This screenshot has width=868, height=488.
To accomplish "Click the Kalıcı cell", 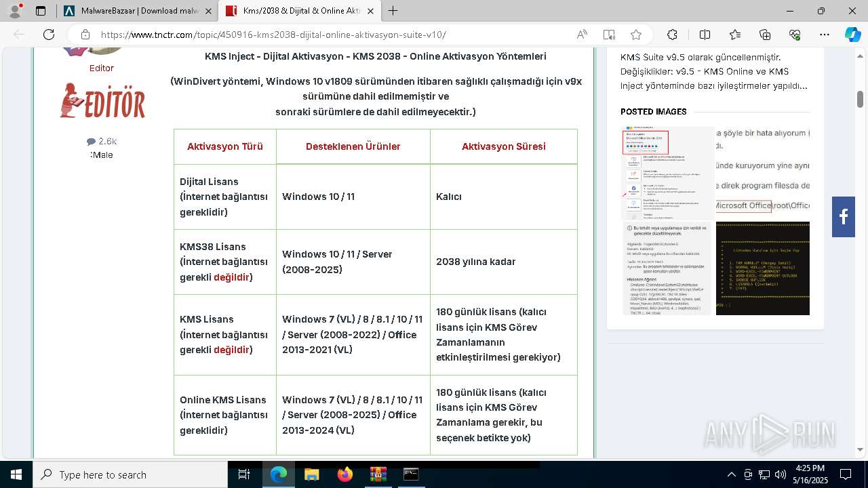I will click(504, 197).
